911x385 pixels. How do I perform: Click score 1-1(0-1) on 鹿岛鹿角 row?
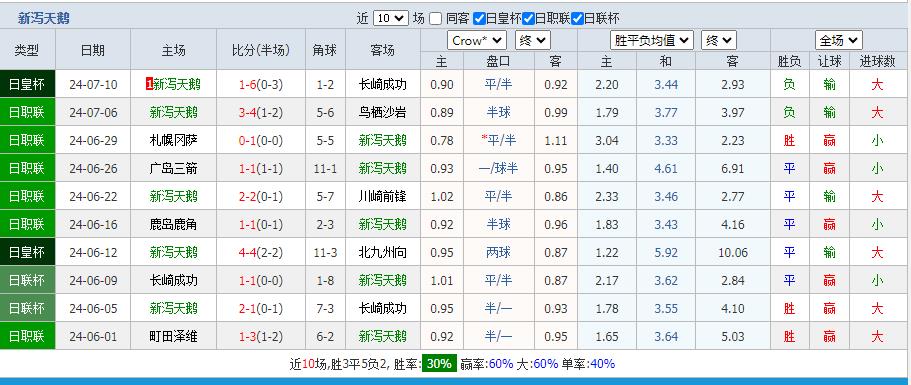261,224
